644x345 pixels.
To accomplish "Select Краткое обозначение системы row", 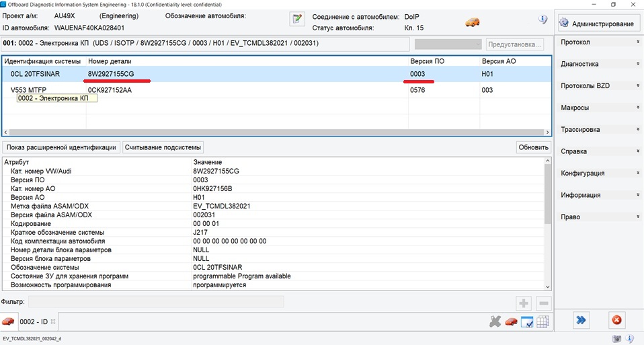I will point(274,233).
